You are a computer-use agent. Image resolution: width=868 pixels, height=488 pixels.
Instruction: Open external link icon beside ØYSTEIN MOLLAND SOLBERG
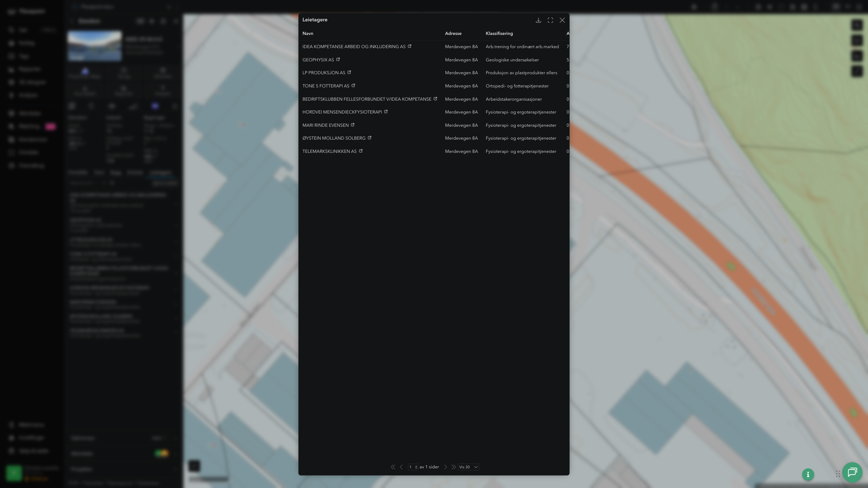click(x=370, y=138)
